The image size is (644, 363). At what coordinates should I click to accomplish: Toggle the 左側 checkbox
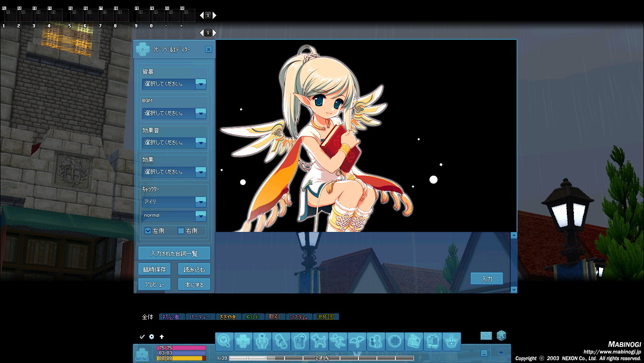(148, 231)
